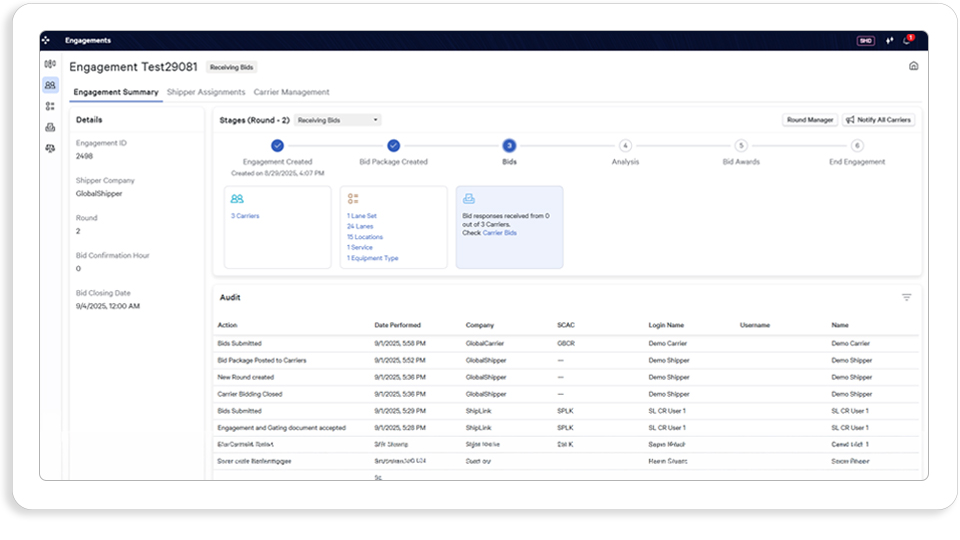Open the bids tray icon in sidebar
The height and width of the screenshot is (540, 960).
tap(50, 127)
